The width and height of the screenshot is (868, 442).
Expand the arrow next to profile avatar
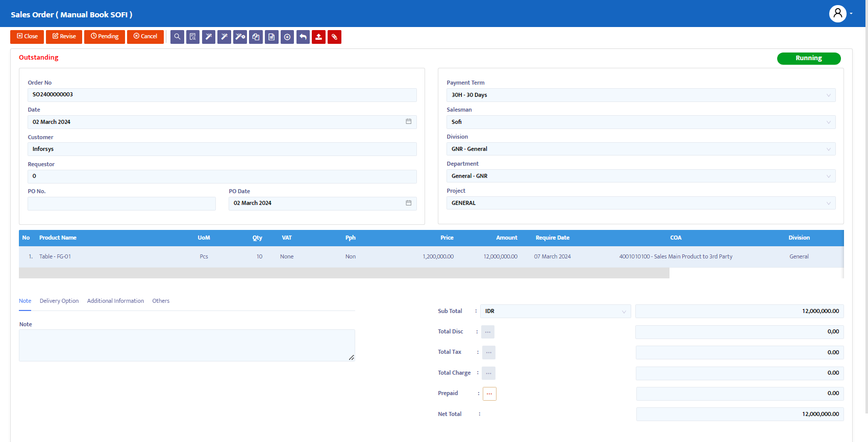coord(851,14)
